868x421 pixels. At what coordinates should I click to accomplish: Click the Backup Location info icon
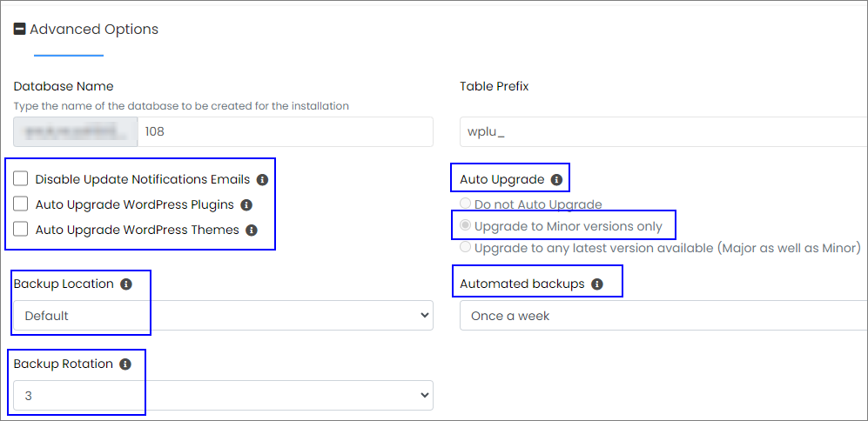click(126, 284)
